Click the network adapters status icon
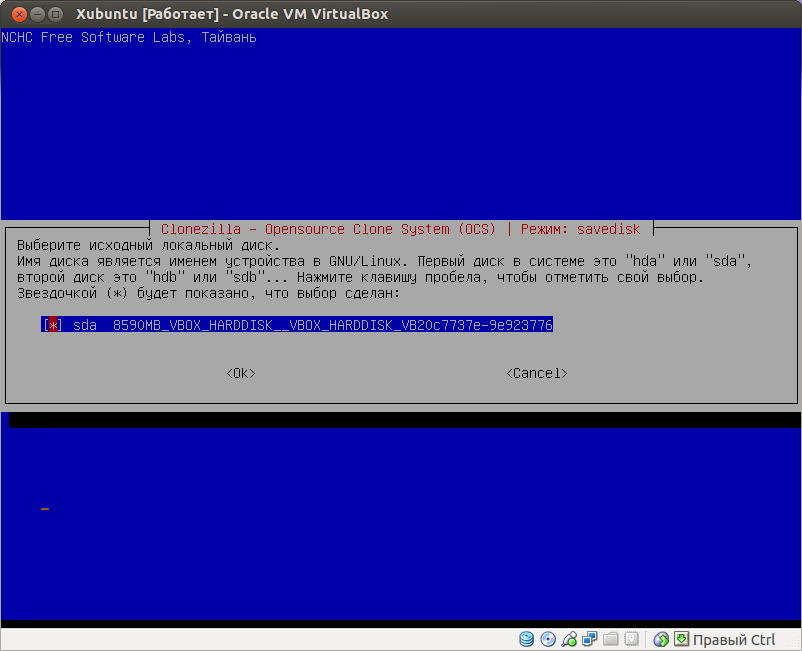Screen dimensions: 802x651 tap(590, 639)
